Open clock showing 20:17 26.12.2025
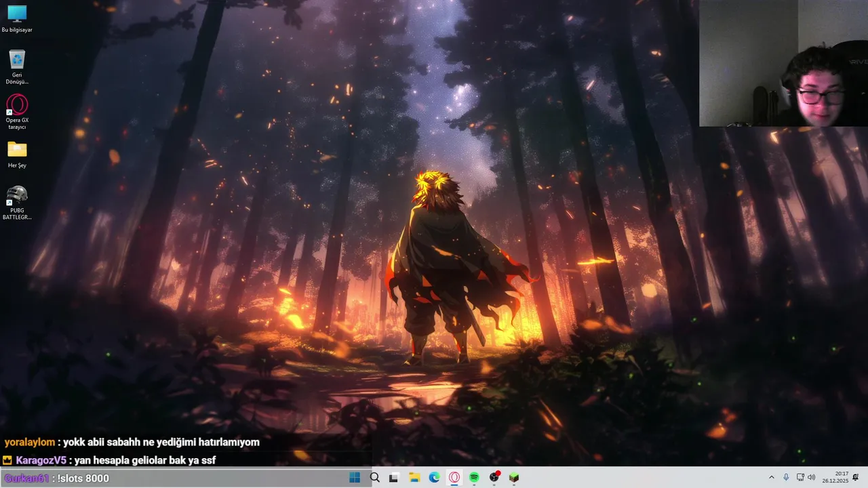The height and width of the screenshot is (488, 868). (835, 478)
